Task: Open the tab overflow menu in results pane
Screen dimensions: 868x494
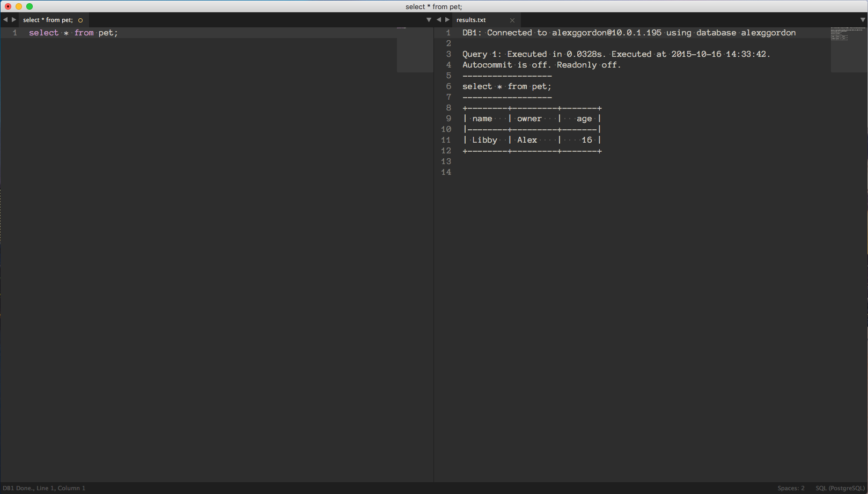Action: click(x=862, y=19)
